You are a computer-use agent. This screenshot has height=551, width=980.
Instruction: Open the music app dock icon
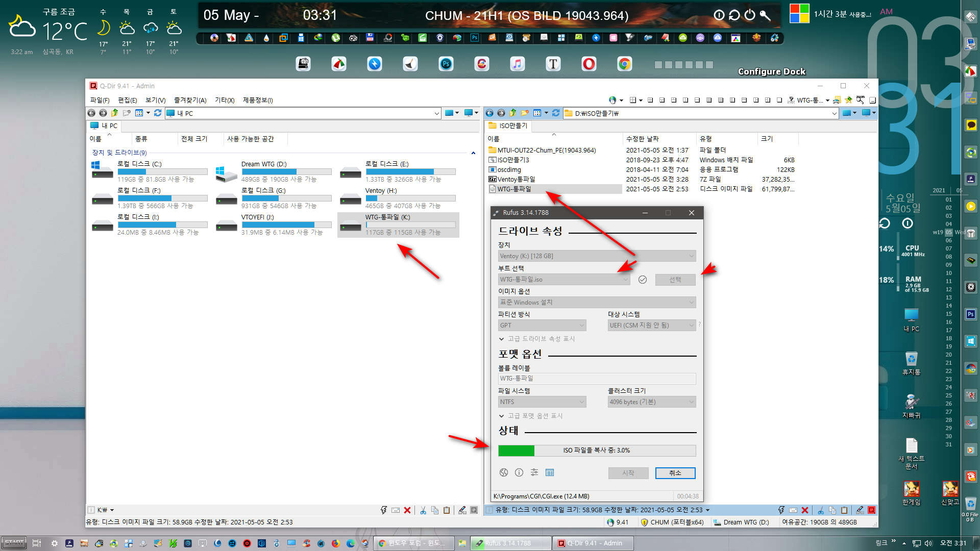point(518,64)
